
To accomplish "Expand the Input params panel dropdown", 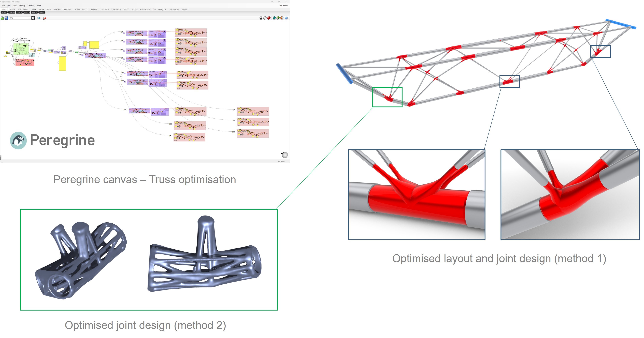I will coord(22,12).
